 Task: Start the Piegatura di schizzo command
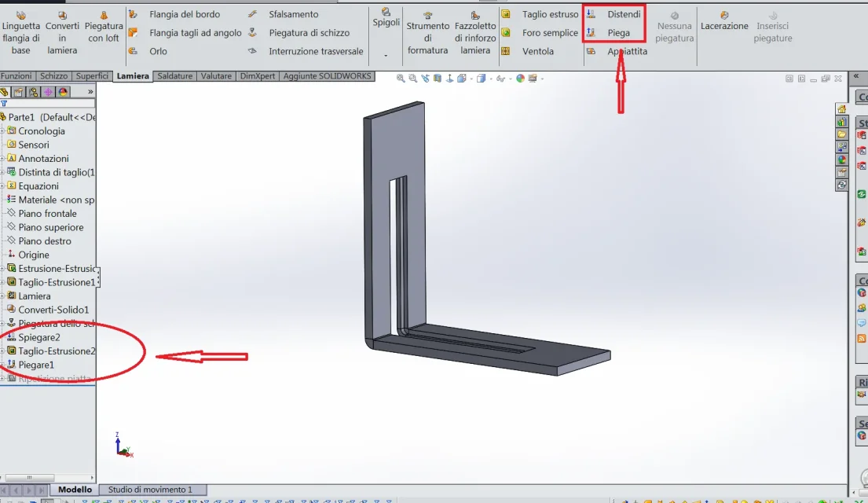point(298,33)
